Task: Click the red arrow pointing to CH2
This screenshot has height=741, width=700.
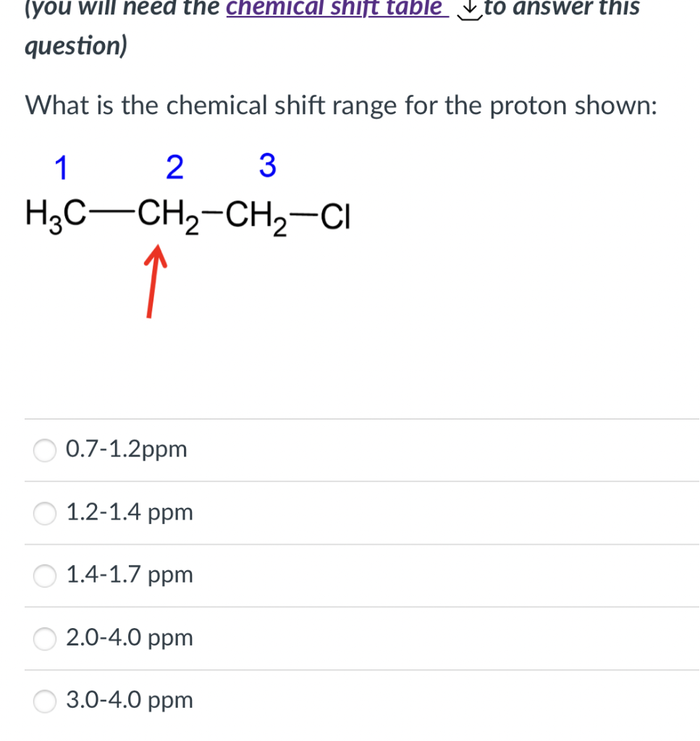Action: click(155, 282)
